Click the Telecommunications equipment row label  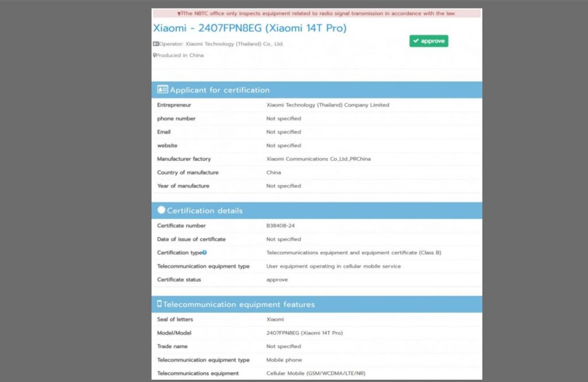pyautogui.click(x=198, y=373)
